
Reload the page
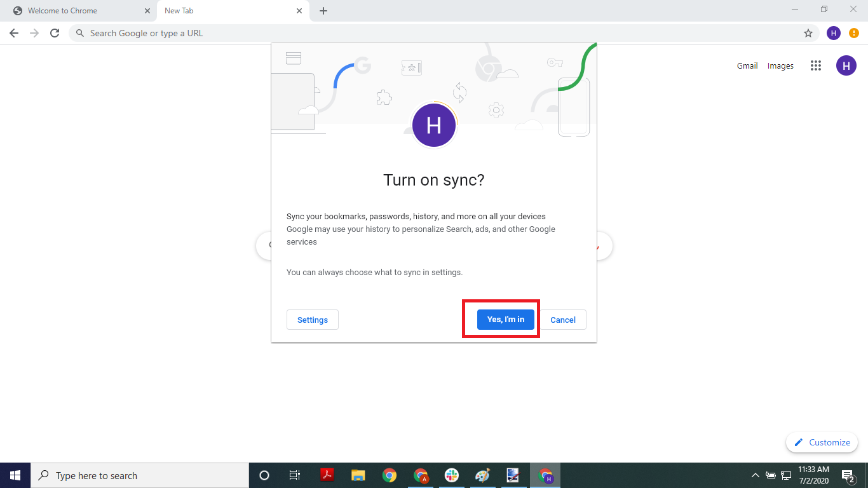(55, 33)
